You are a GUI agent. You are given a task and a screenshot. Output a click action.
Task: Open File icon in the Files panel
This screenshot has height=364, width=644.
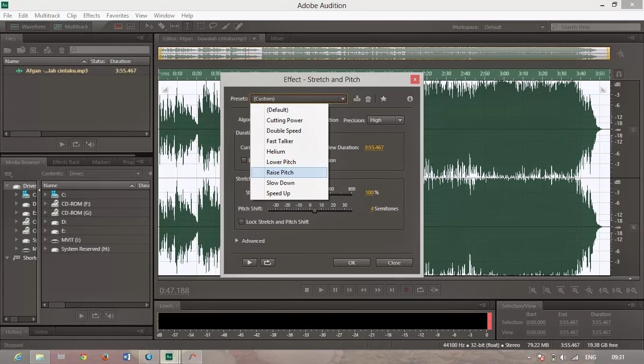[x=8, y=50]
